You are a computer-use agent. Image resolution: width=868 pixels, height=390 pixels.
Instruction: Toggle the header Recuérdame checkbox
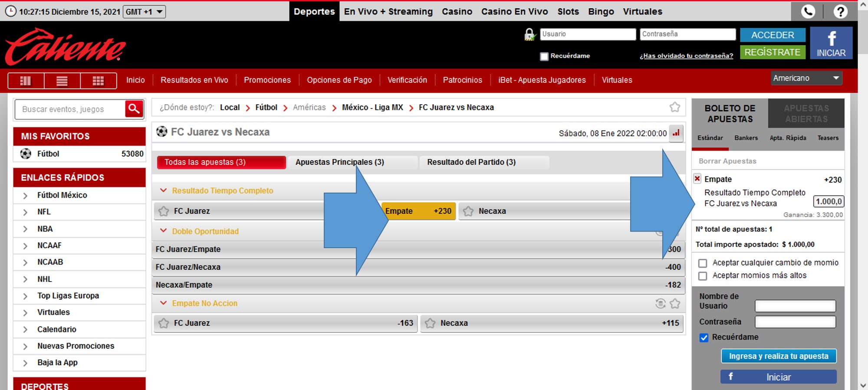click(x=544, y=56)
